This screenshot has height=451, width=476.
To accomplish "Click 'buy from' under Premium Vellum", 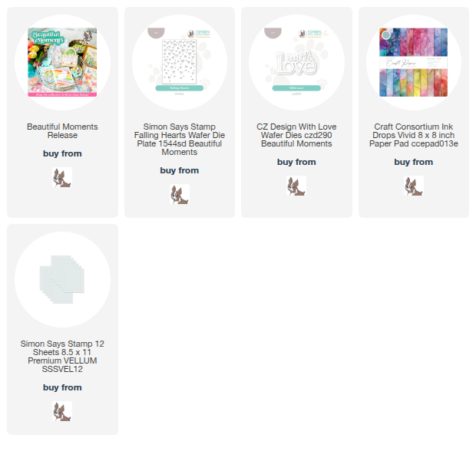I will pyautogui.click(x=62, y=388).
